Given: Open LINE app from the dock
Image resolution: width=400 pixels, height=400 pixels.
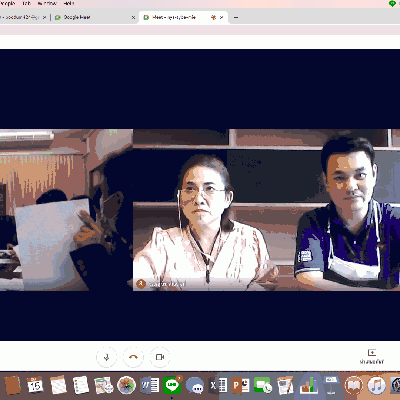Looking at the screenshot, I should tap(172, 386).
